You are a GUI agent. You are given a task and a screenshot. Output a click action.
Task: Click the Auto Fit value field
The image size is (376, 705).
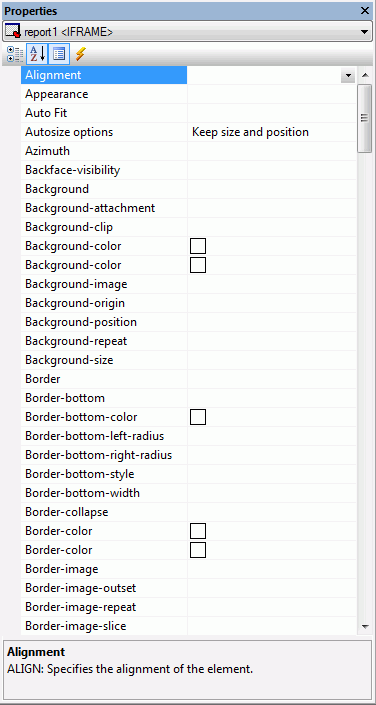tap(272, 113)
